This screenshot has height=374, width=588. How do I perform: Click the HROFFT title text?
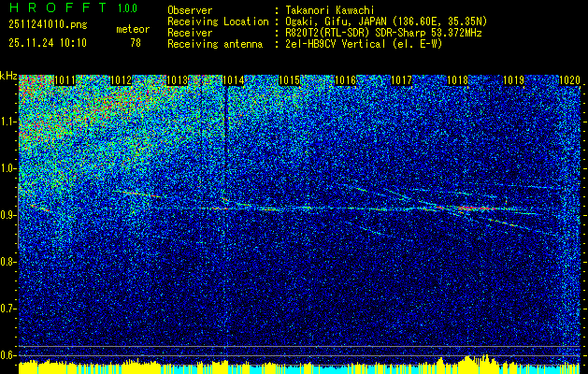(x=58, y=7)
